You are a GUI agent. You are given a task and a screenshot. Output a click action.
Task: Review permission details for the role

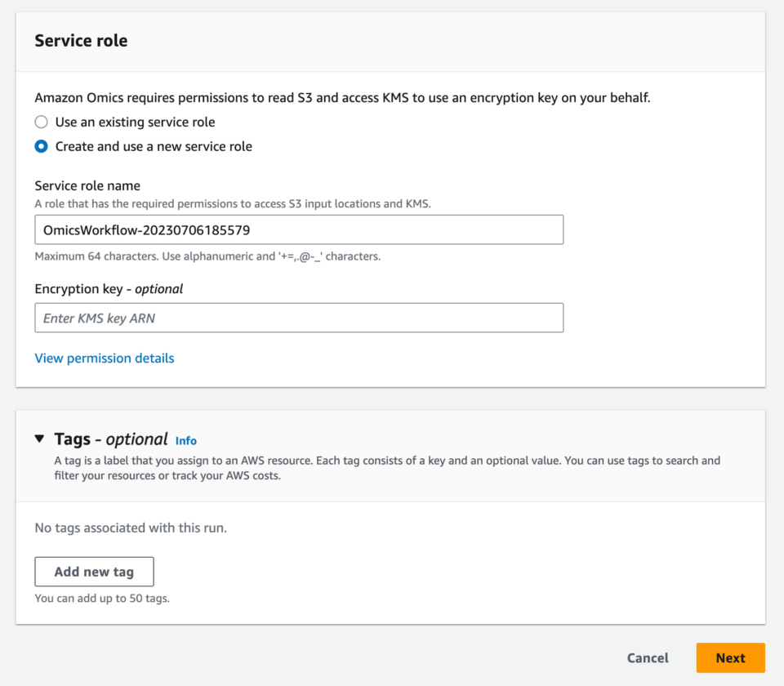[104, 358]
